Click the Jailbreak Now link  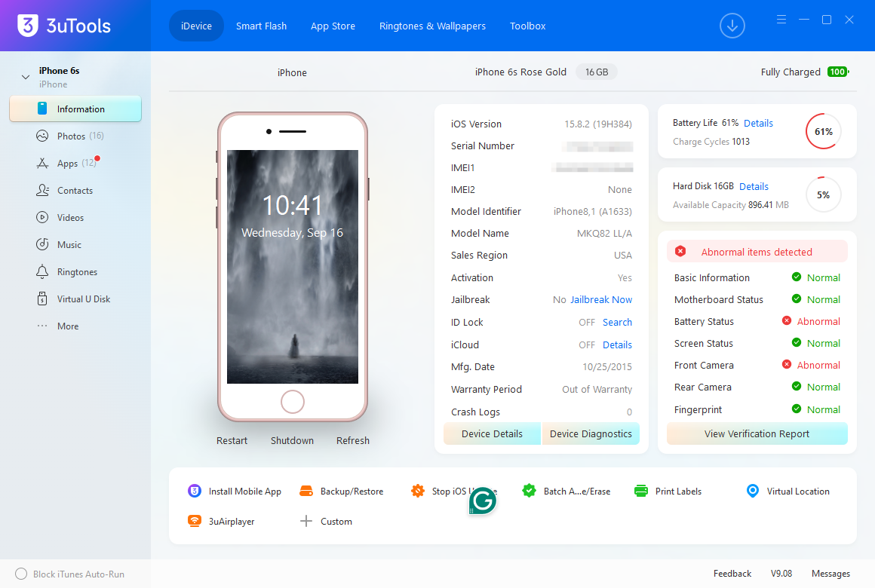tap(601, 299)
